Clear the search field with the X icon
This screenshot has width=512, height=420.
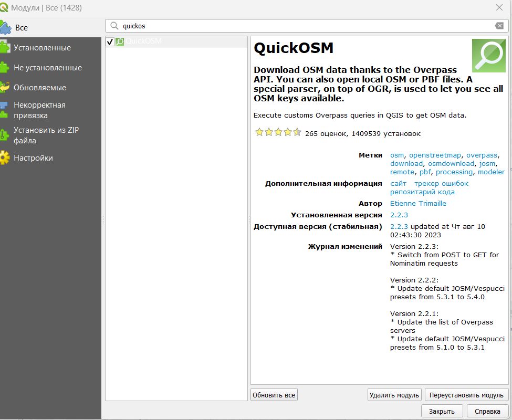click(x=499, y=26)
